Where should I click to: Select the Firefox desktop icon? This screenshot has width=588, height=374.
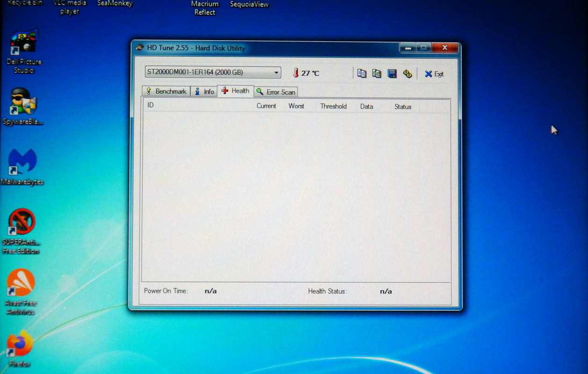click(x=20, y=349)
